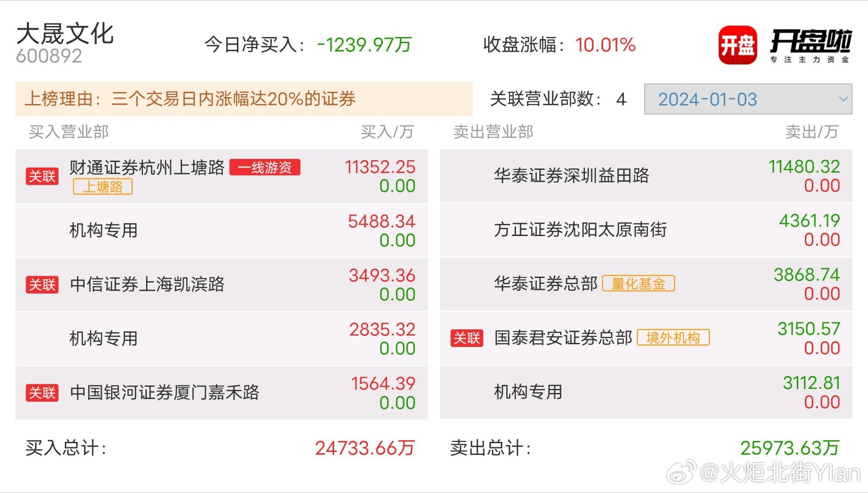868x493 pixels.
Task: Click 关联 badge beside 中国银河证券厦门嘉禾路
Action: click(x=42, y=393)
